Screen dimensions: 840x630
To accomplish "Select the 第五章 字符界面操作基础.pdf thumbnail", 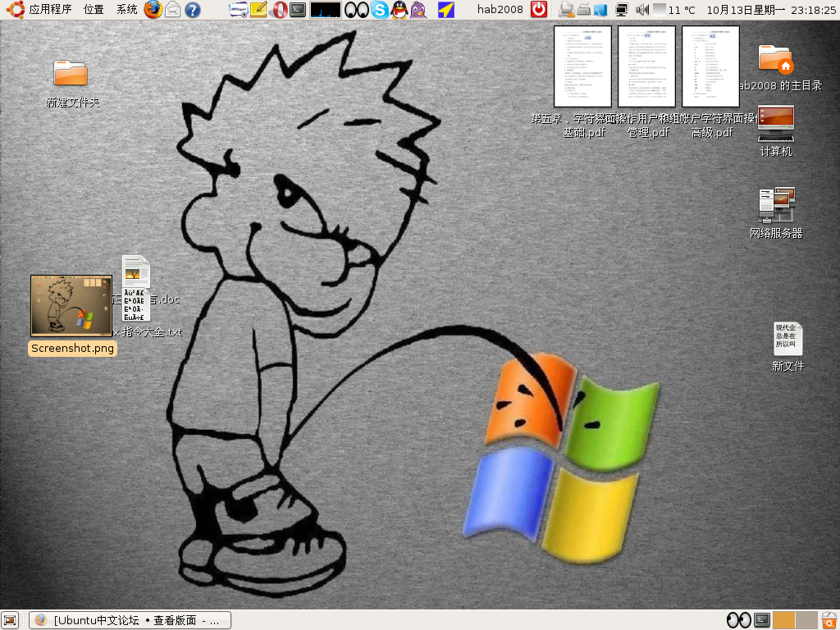I will [x=582, y=66].
